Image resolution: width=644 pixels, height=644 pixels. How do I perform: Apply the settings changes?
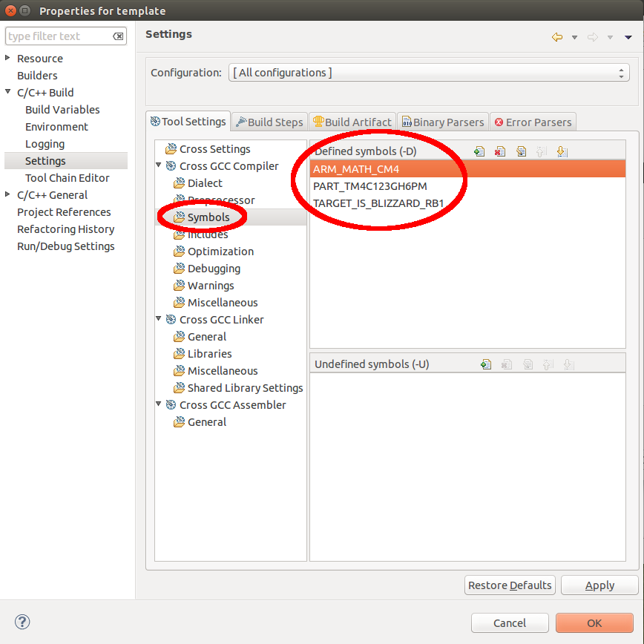pyautogui.click(x=599, y=585)
